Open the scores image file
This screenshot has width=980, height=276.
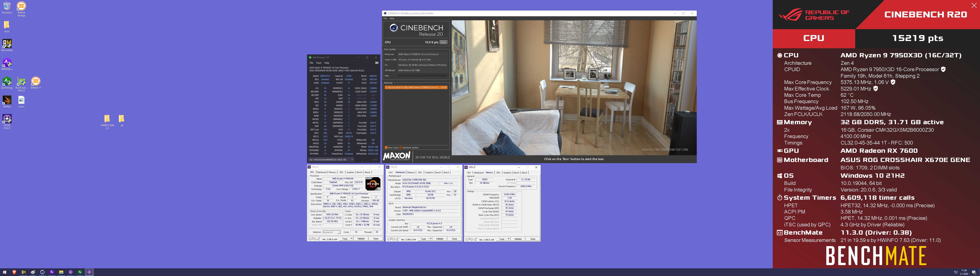coord(21,101)
